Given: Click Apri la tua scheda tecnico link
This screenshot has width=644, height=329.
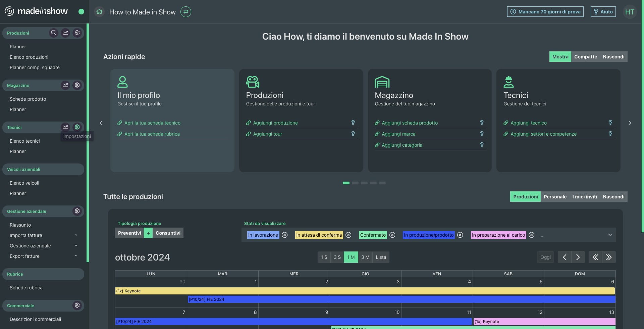Looking at the screenshot, I should [x=152, y=123].
